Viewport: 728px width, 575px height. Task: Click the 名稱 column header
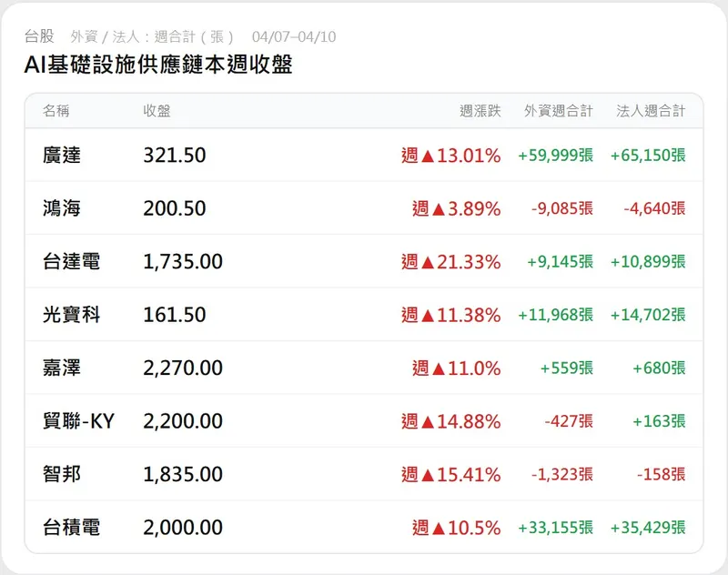tap(56, 111)
